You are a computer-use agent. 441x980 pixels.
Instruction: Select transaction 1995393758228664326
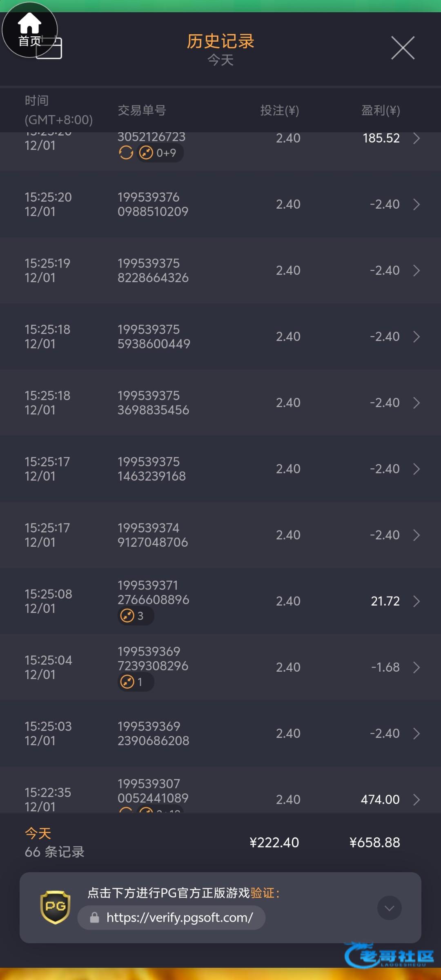click(x=153, y=270)
